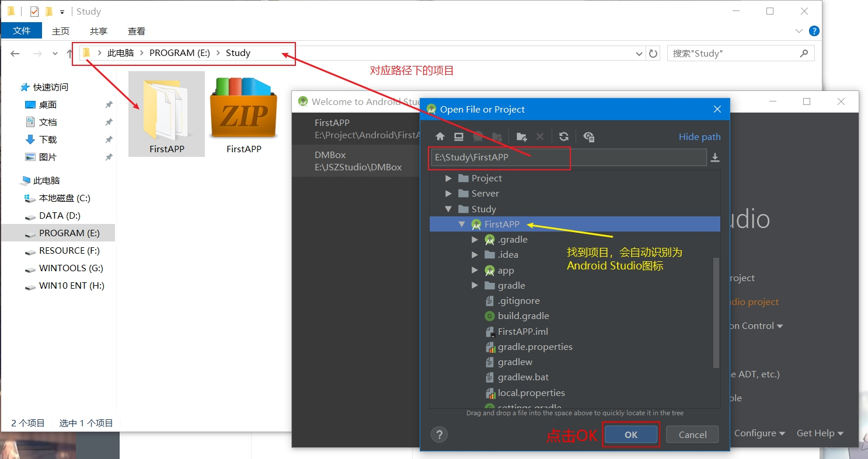The height and width of the screenshot is (459, 868).
Task: Select DATA (D:) drive in sidebar
Action: (60, 215)
